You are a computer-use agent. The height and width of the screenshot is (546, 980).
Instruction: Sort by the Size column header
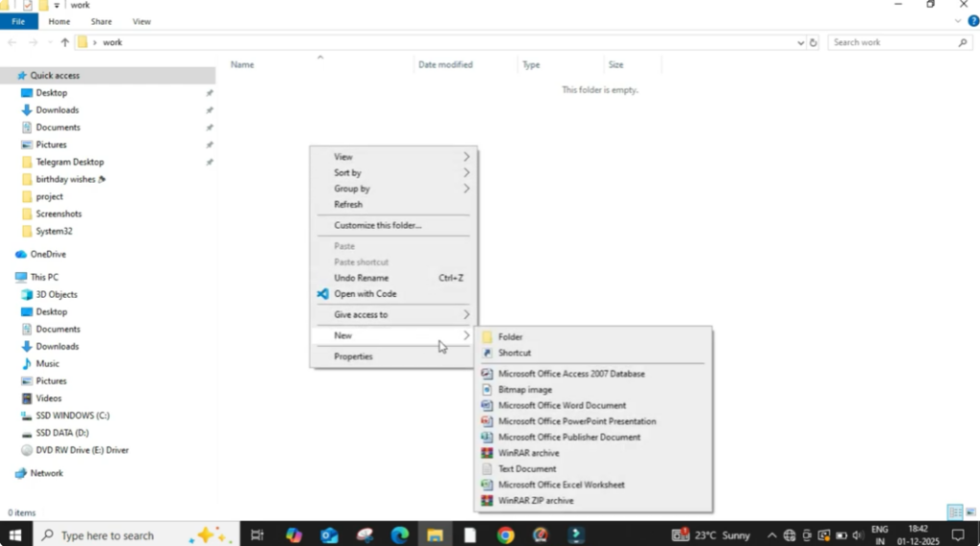616,64
